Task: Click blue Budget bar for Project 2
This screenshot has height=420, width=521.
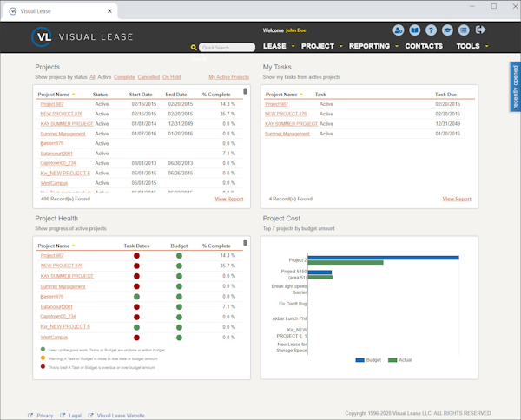Action: (x=384, y=258)
